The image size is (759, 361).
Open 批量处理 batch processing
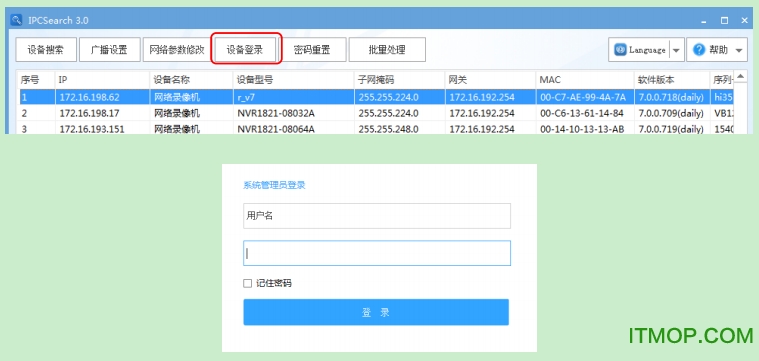click(387, 50)
